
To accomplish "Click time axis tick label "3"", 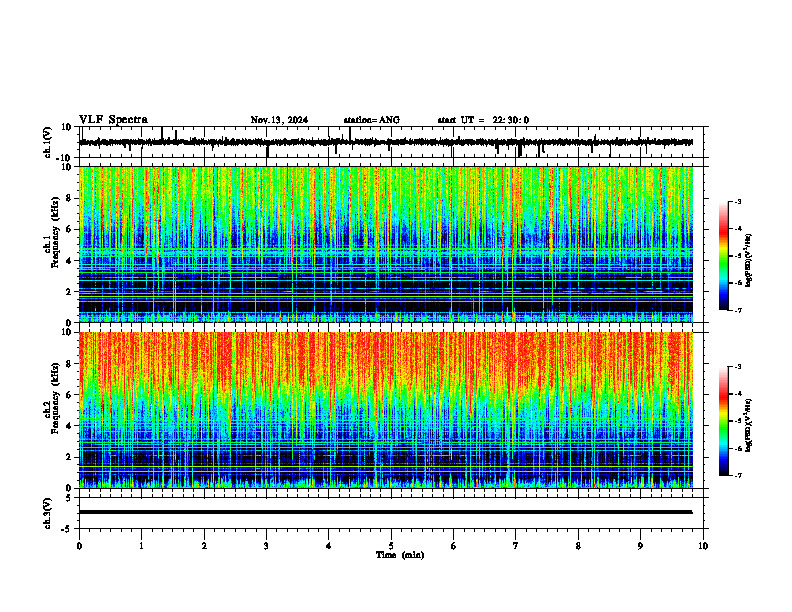I will coord(266,546).
